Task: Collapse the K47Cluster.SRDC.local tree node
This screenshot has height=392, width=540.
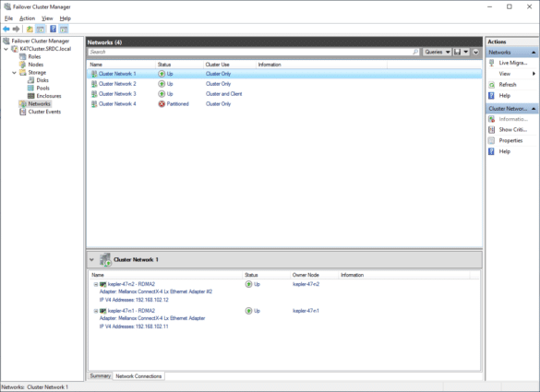Action: tap(6, 49)
